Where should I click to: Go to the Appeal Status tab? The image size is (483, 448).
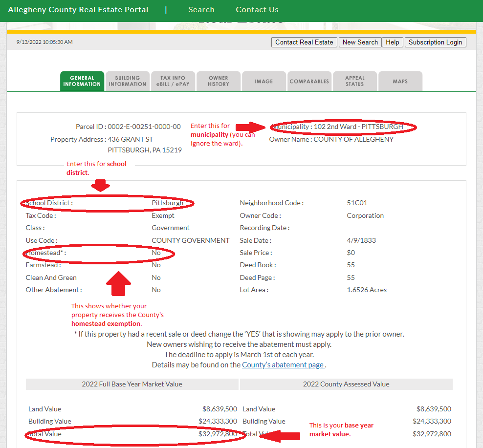pyautogui.click(x=354, y=81)
